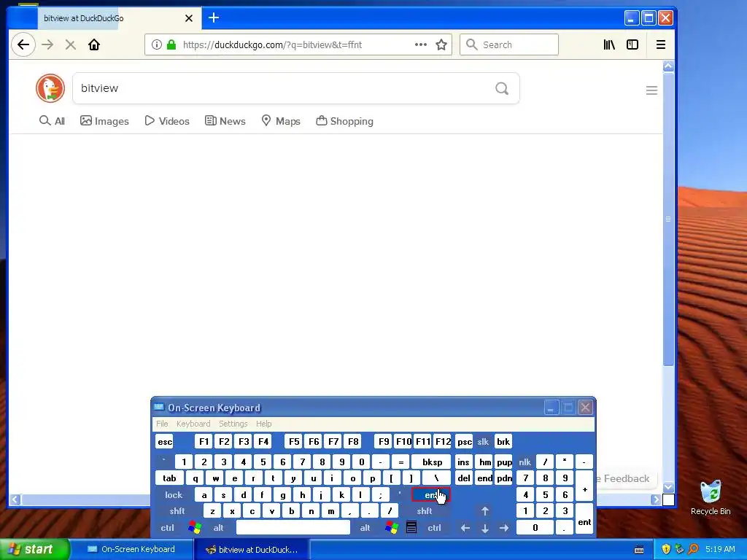Image resolution: width=747 pixels, height=560 pixels.
Task: Click the green padlock security icon
Action: (171, 44)
